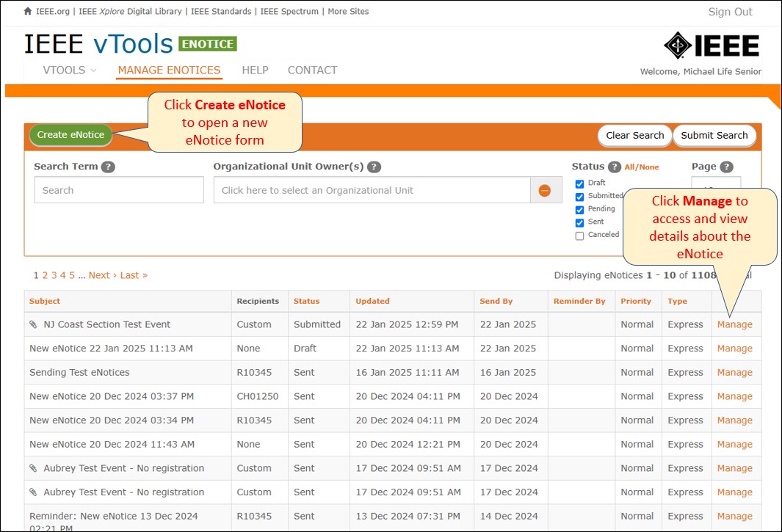This screenshot has height=532, width=782.
Task: Sort table by the Priority column
Action: point(636,301)
